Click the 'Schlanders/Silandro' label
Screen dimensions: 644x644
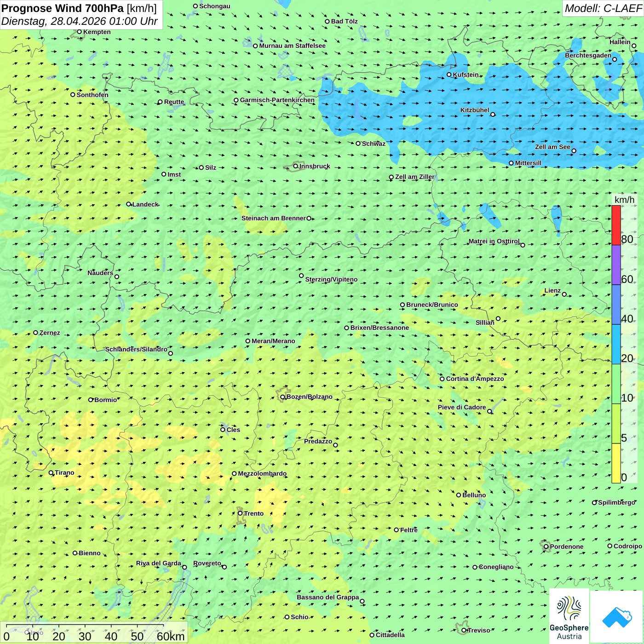(136, 349)
